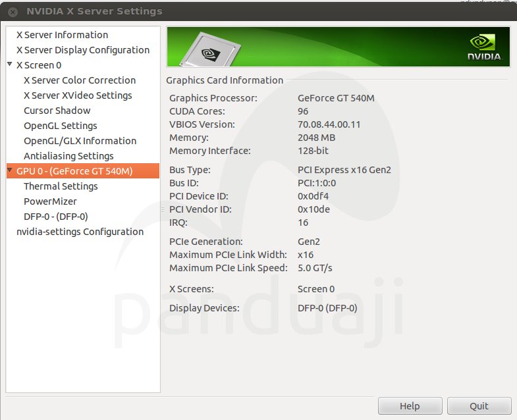This screenshot has height=420, width=517.
Task: Click Maximum PCIe Link Width x16
Action: tap(306, 255)
